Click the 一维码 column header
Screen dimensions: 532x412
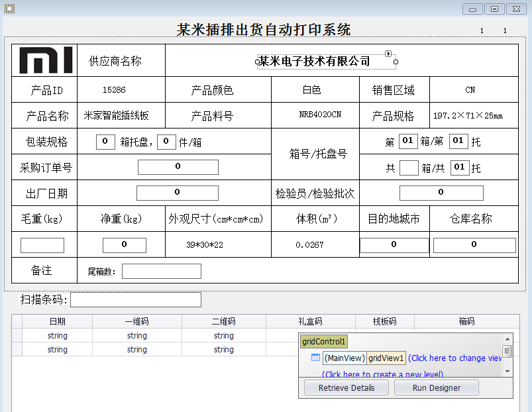pyautogui.click(x=136, y=321)
